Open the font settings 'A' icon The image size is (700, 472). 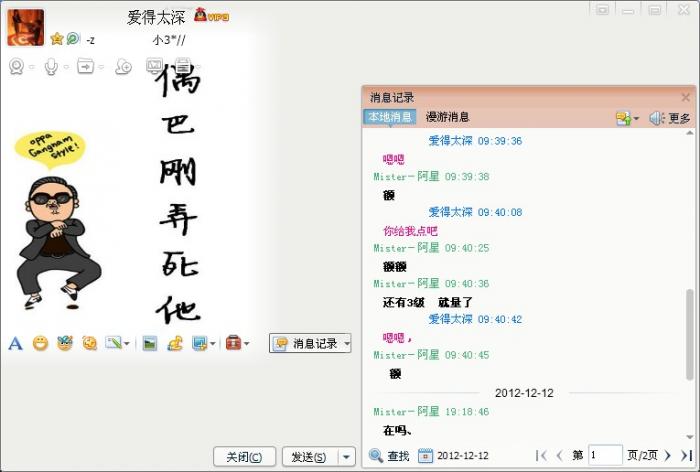[15, 343]
